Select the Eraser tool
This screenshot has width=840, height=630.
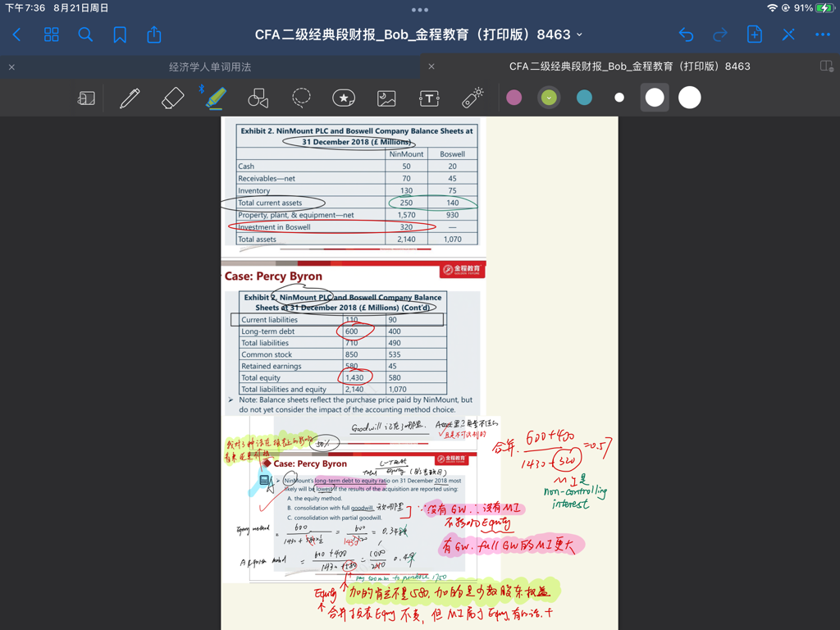pyautogui.click(x=172, y=98)
